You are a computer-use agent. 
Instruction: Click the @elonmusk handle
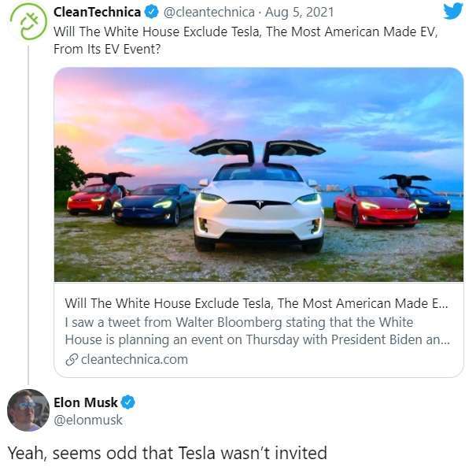pyautogui.click(x=88, y=420)
